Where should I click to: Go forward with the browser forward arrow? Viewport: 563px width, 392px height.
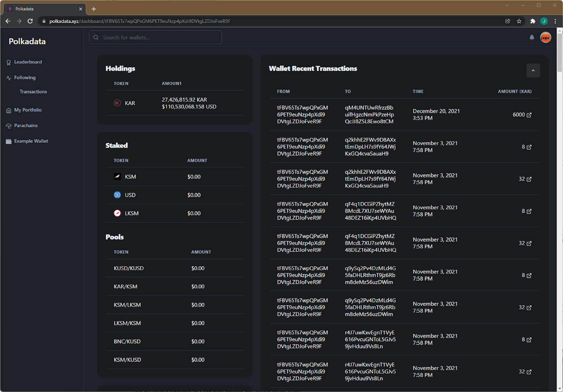[19, 21]
